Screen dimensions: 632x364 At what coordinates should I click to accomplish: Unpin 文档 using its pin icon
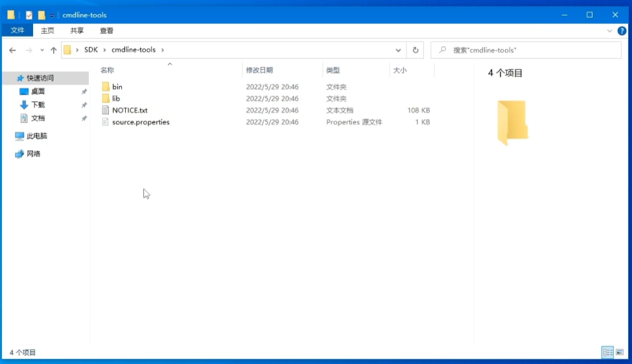(84, 119)
